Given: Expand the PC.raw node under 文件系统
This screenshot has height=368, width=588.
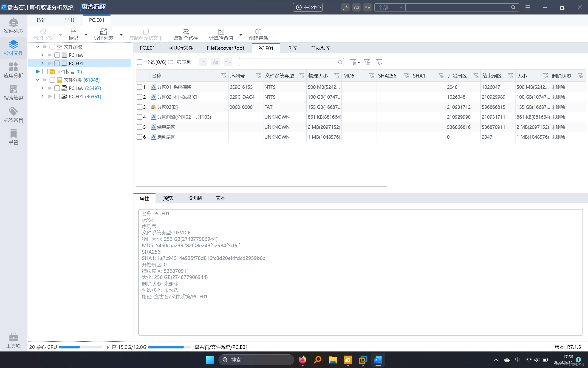Looking at the screenshot, I should click(x=42, y=55).
